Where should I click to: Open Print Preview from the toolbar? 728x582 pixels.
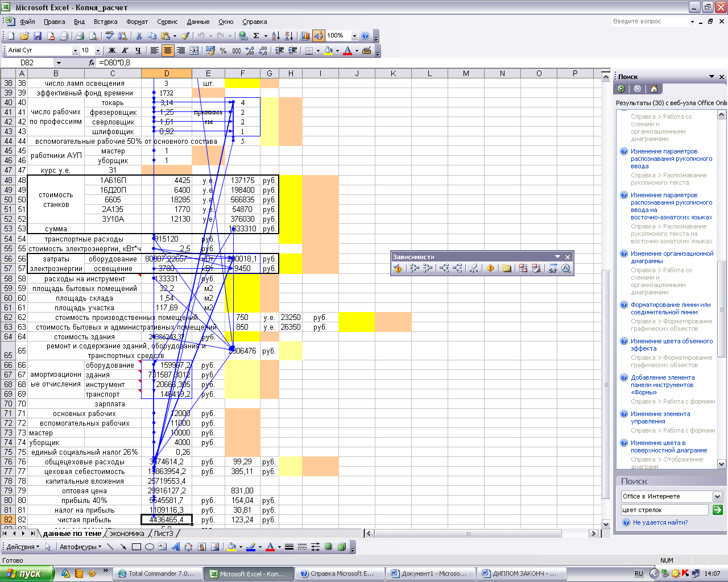[93, 36]
